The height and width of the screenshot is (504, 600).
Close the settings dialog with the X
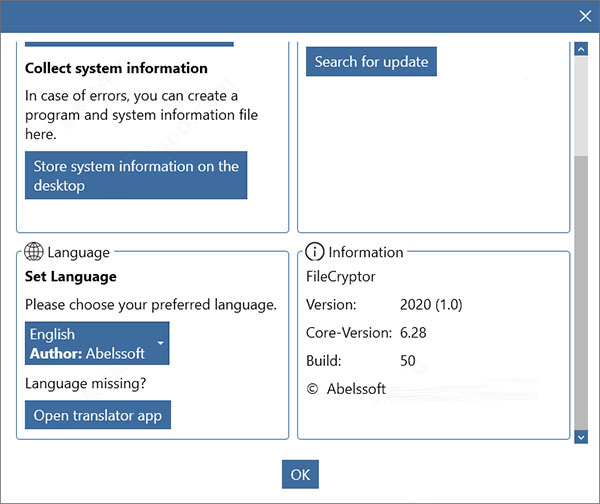[585, 15]
